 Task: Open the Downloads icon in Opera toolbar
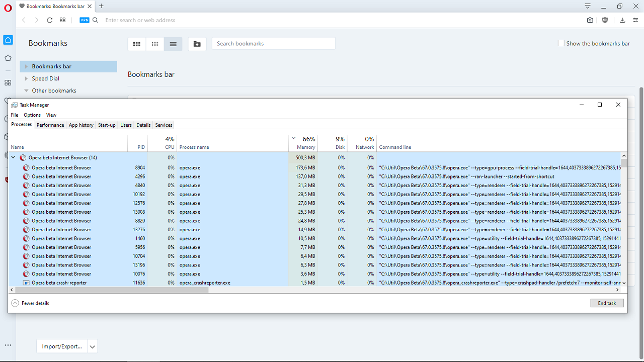[x=622, y=20]
